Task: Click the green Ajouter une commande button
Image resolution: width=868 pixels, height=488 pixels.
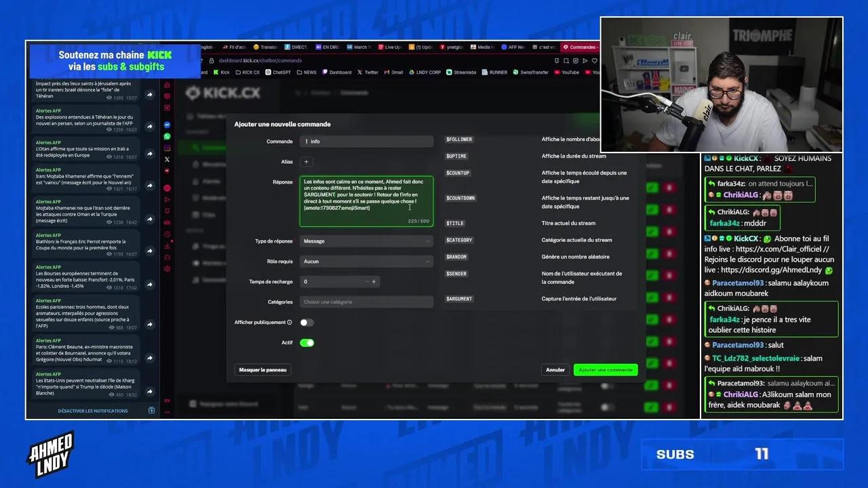Action: click(606, 370)
